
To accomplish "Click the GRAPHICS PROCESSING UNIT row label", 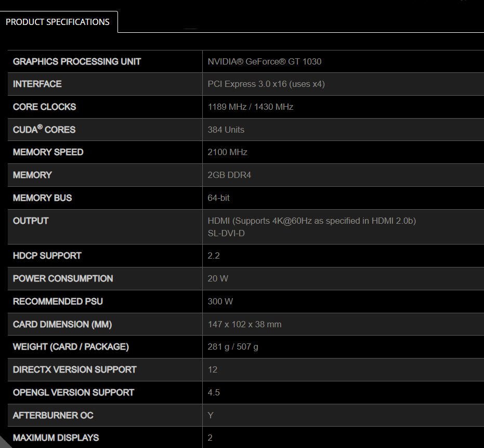I will coord(77,61).
